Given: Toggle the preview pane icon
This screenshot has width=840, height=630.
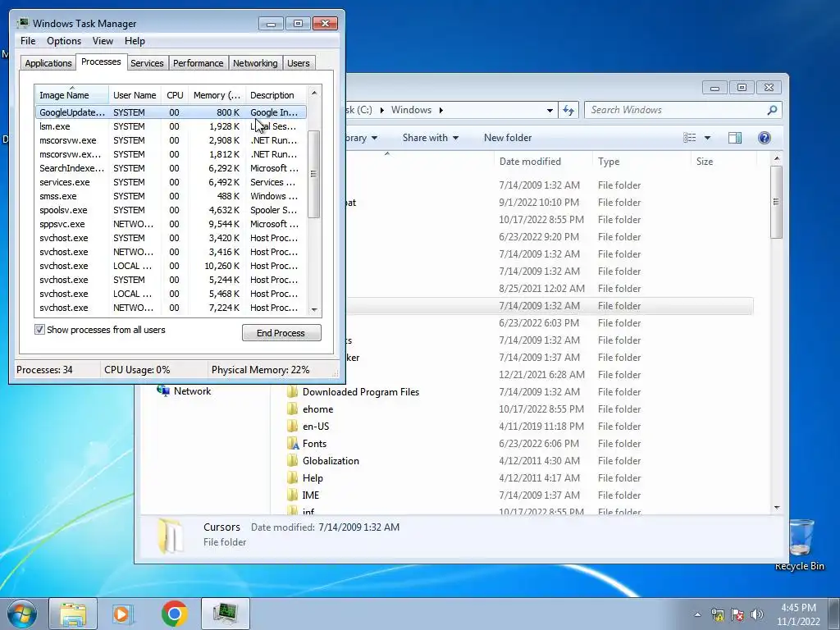Looking at the screenshot, I should pos(735,138).
